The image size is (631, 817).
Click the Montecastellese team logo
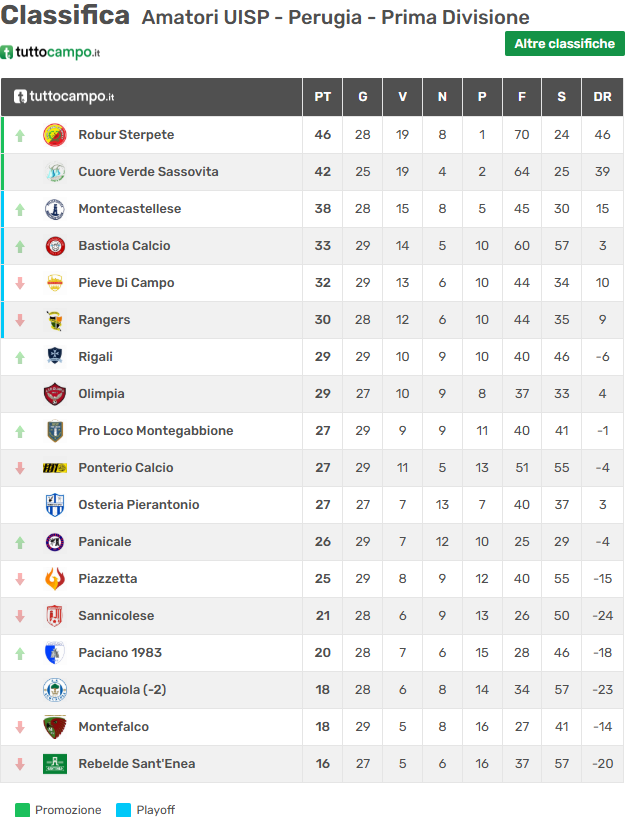click(x=54, y=209)
